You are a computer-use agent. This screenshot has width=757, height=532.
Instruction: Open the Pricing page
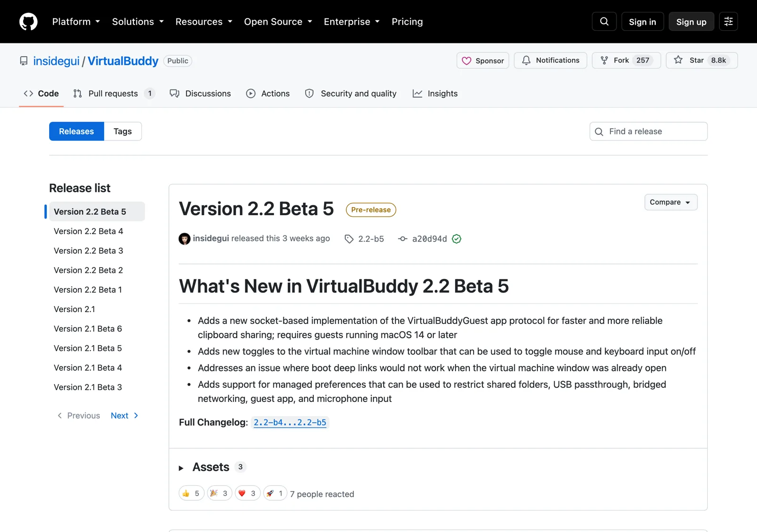pyautogui.click(x=407, y=22)
